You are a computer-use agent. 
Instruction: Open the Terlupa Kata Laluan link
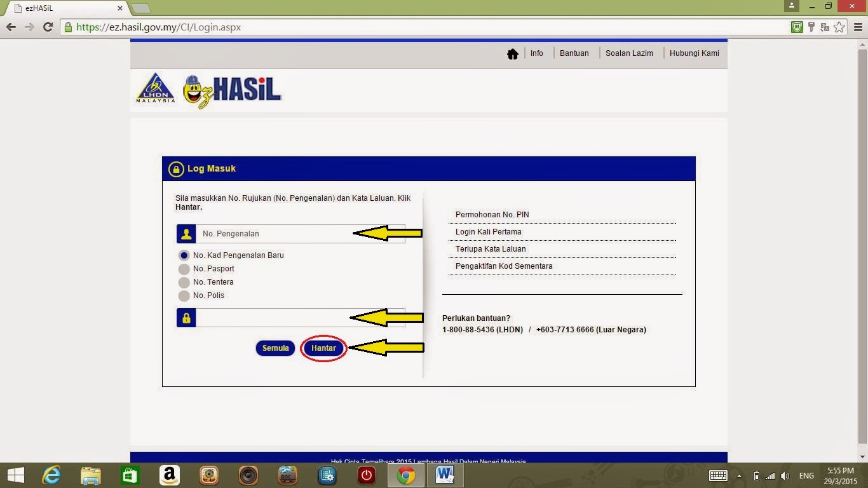tap(491, 249)
